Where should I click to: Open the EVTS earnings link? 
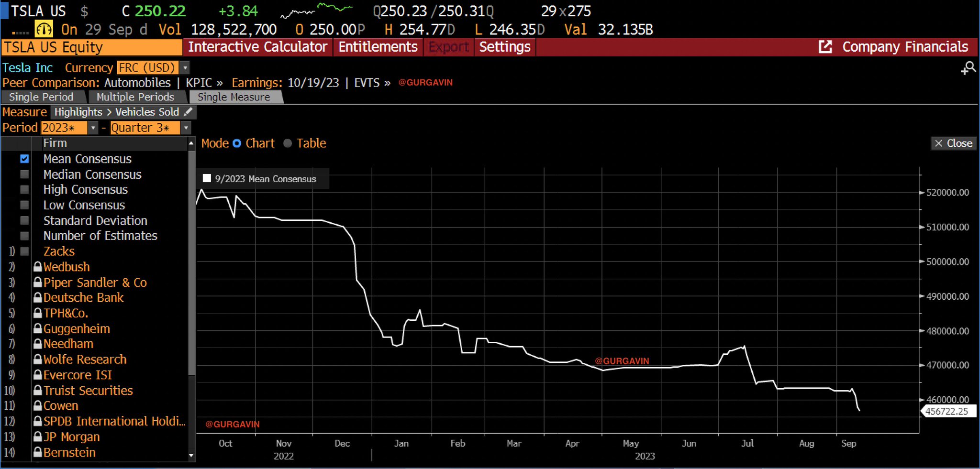(x=372, y=83)
